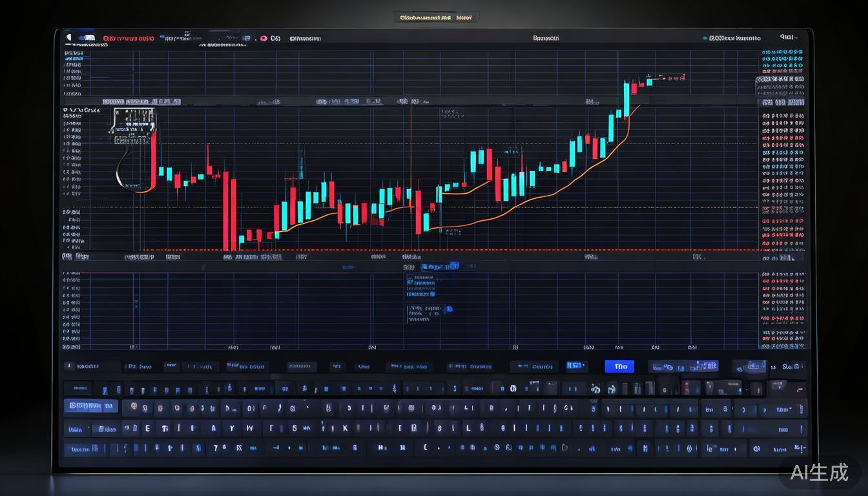Click the tall cyan candlestick at the chart peak

[626, 99]
